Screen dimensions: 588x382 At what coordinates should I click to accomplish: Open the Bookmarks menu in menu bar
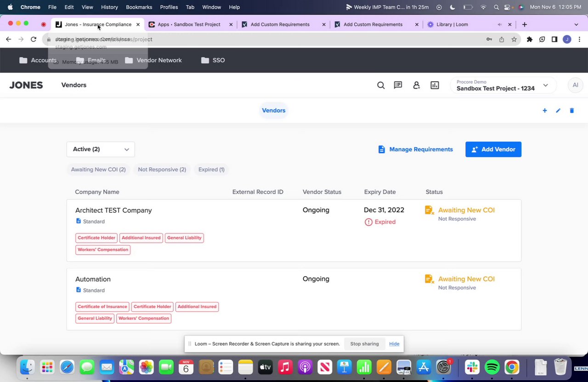139,7
